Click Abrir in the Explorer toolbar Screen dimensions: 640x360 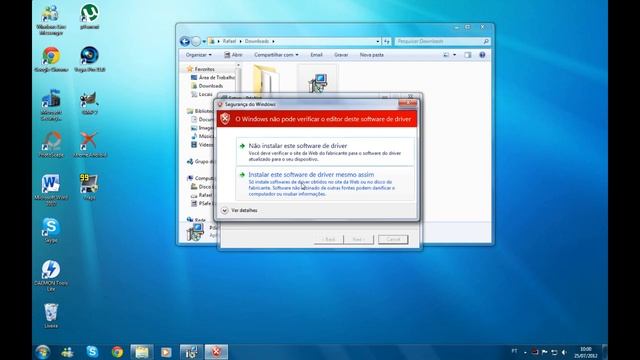tap(233, 55)
